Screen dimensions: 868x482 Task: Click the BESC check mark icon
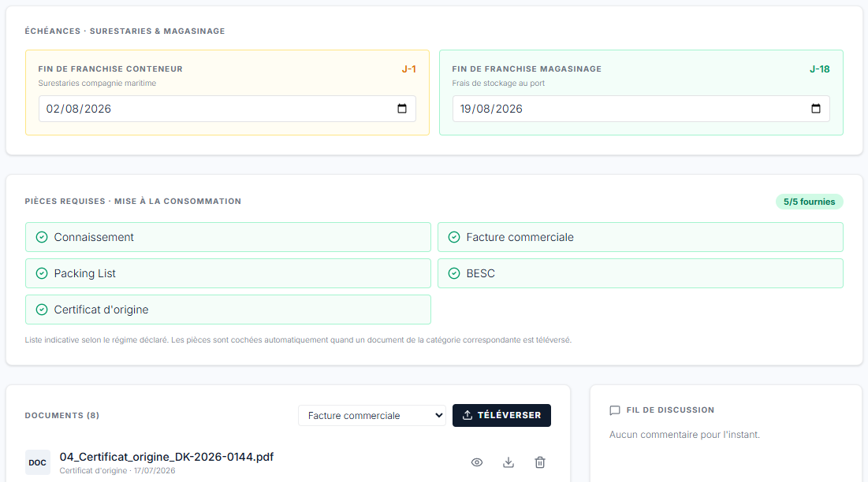(x=454, y=273)
